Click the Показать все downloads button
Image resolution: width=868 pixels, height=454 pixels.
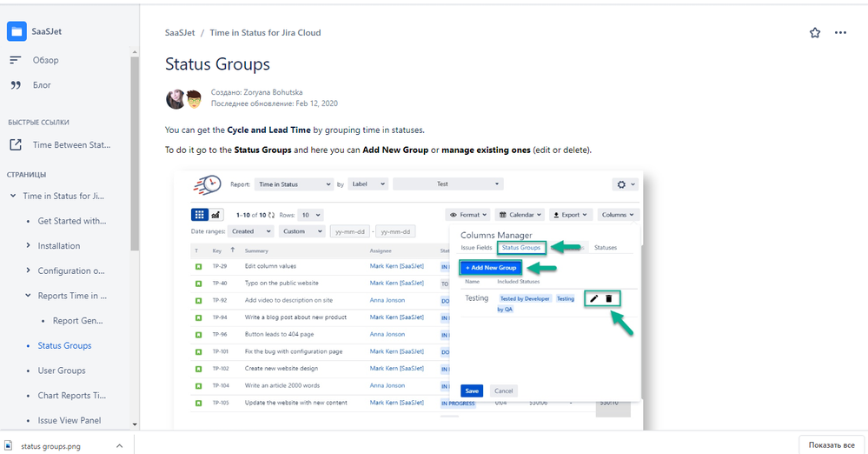click(832, 445)
